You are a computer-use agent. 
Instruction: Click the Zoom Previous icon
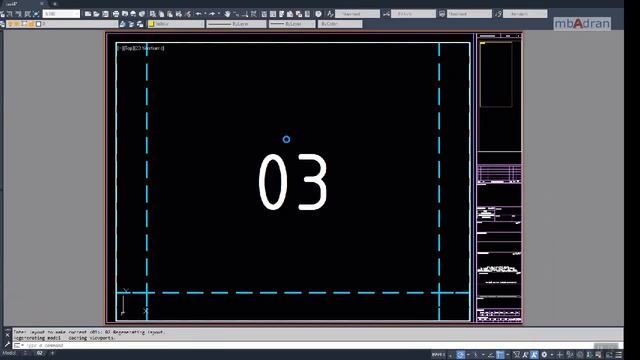[253, 14]
